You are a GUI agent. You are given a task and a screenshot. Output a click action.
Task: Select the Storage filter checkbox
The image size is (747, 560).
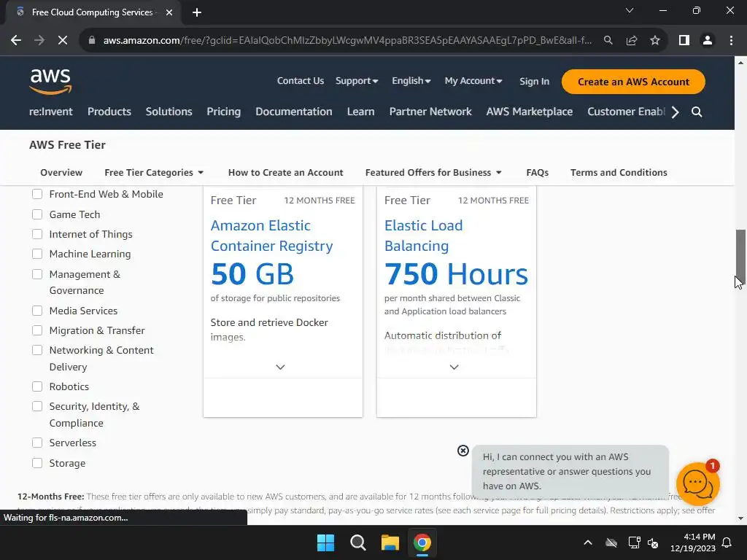click(x=37, y=463)
